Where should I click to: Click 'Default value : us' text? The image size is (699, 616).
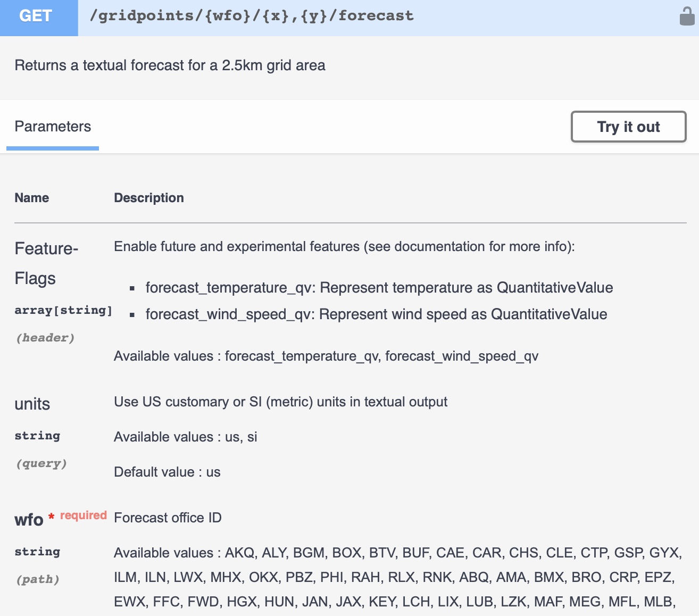click(167, 472)
